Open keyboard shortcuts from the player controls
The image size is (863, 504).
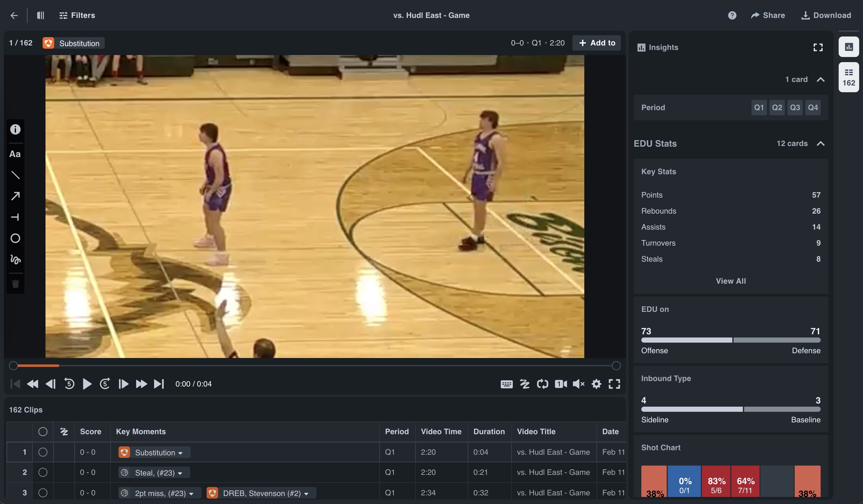tap(506, 384)
